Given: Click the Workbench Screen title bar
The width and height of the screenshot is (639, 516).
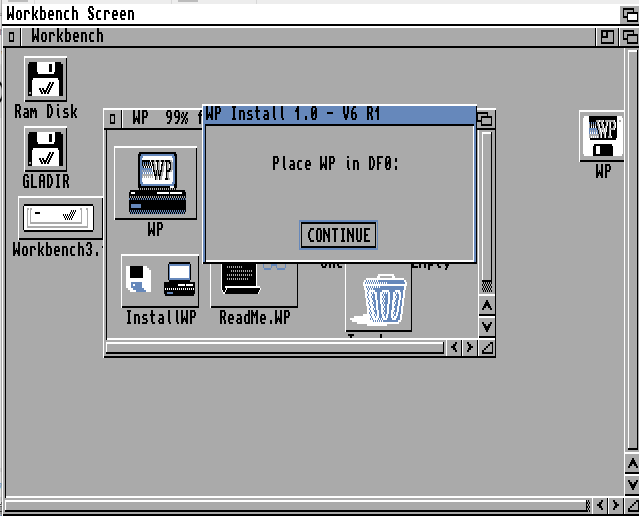Looking at the screenshot, I should pos(310,14).
